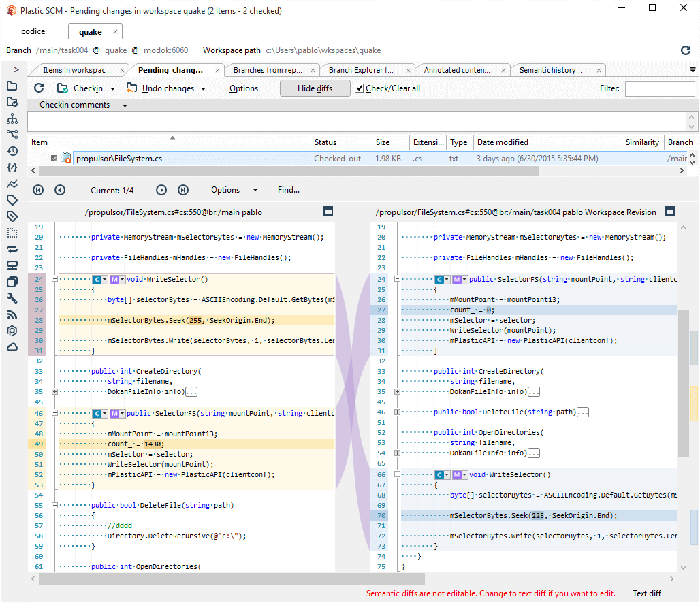Toggle the Check/Clear all checkbox
The height and width of the screenshot is (603, 700).
(359, 88)
